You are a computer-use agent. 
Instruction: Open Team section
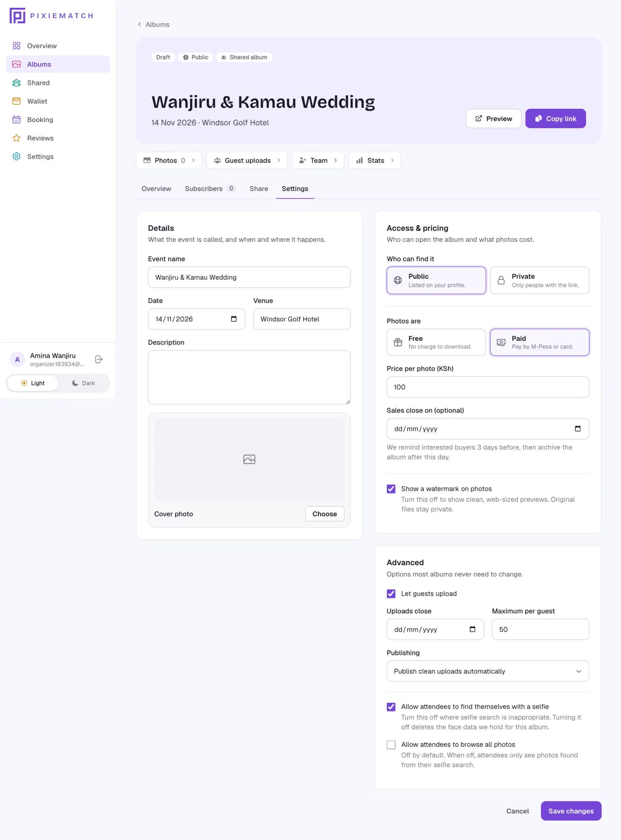click(x=318, y=160)
